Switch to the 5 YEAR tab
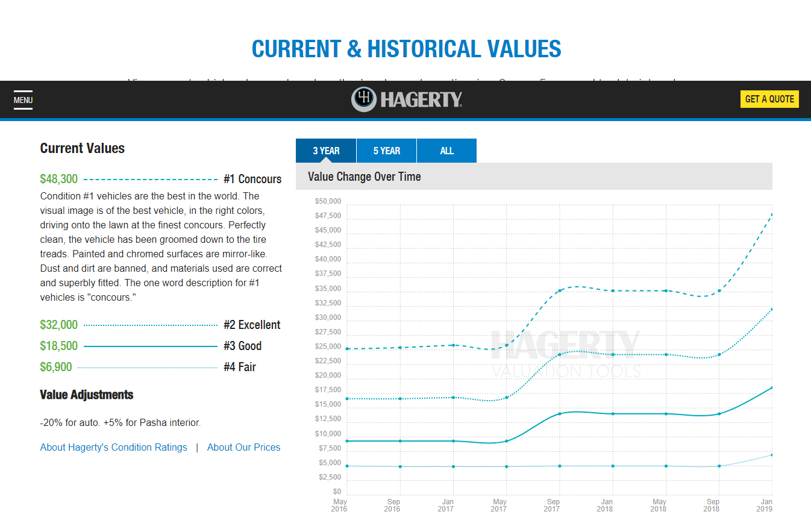This screenshot has height=532, width=811. point(386,151)
